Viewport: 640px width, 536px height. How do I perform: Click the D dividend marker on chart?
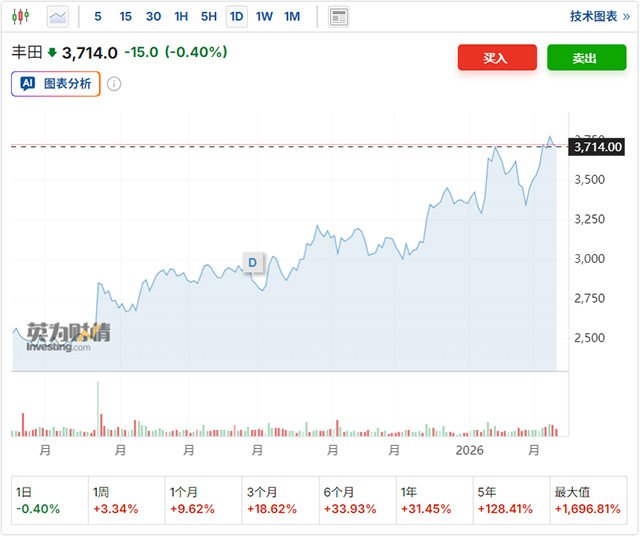252,263
